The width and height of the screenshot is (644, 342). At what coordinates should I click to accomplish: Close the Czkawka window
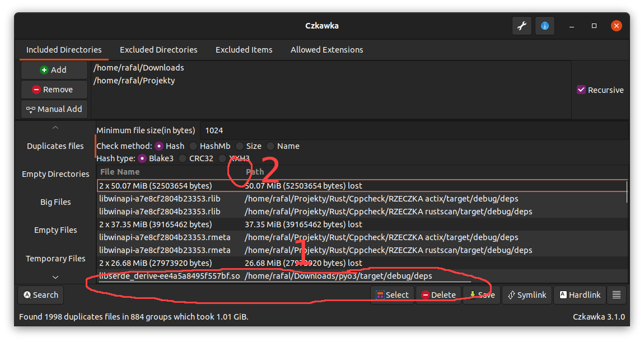click(x=616, y=26)
